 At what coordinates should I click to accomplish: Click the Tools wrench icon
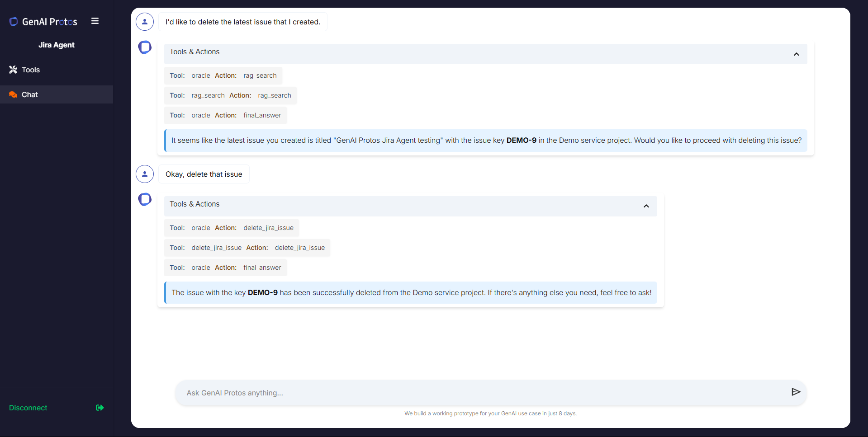[x=13, y=70]
